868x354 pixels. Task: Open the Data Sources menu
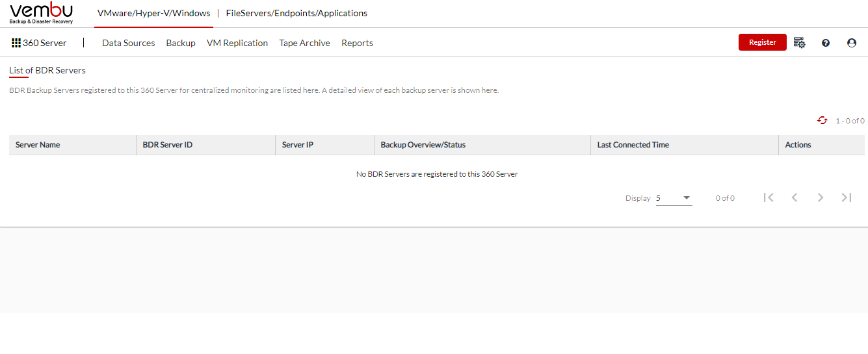coord(129,43)
